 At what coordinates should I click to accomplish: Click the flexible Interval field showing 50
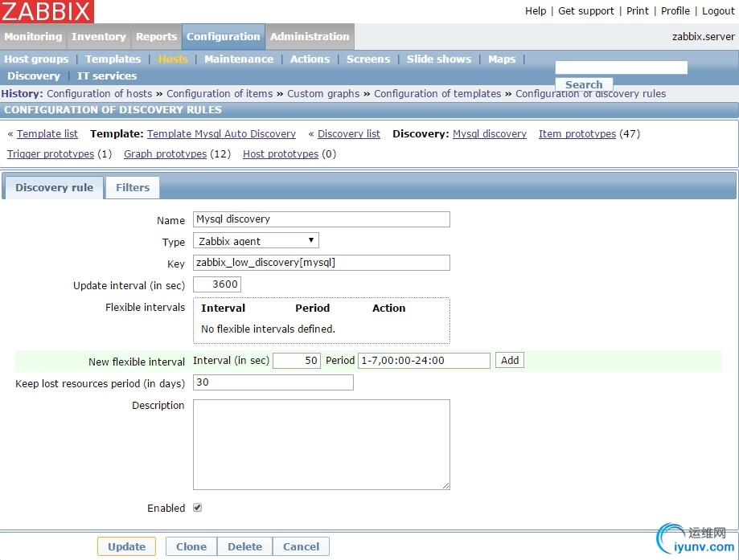297,360
